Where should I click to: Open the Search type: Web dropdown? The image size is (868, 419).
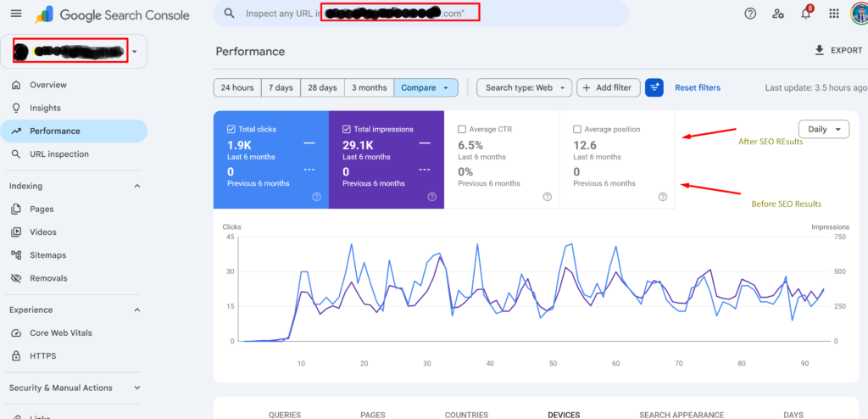[524, 87]
